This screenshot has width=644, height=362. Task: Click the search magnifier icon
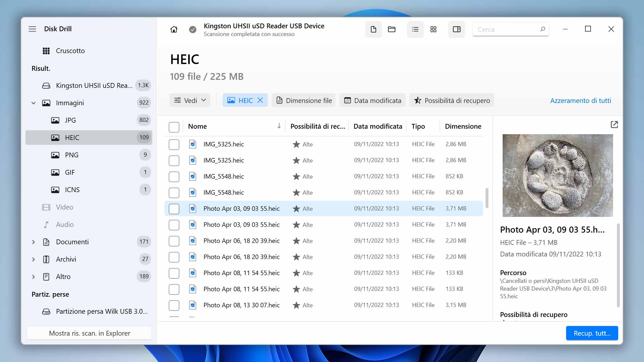pos(543,29)
